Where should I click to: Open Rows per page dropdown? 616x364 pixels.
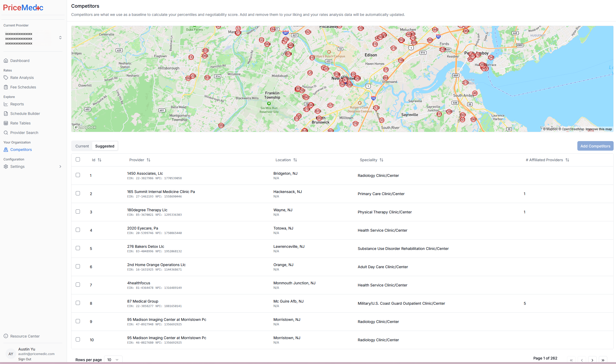113,360
